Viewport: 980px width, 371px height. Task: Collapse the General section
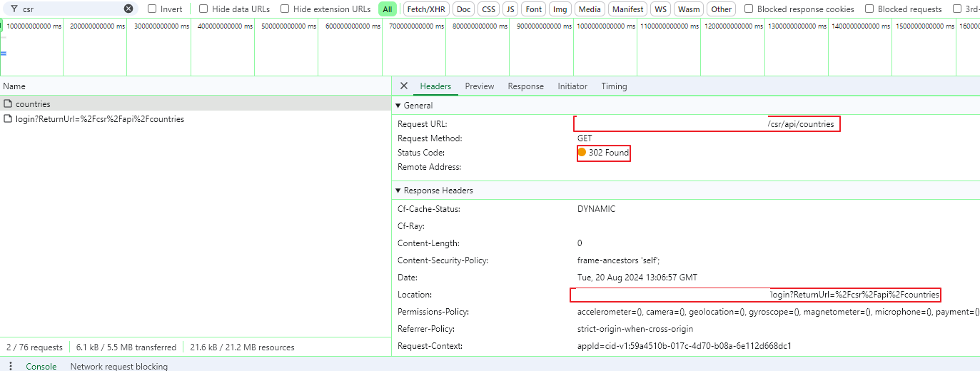coord(398,106)
